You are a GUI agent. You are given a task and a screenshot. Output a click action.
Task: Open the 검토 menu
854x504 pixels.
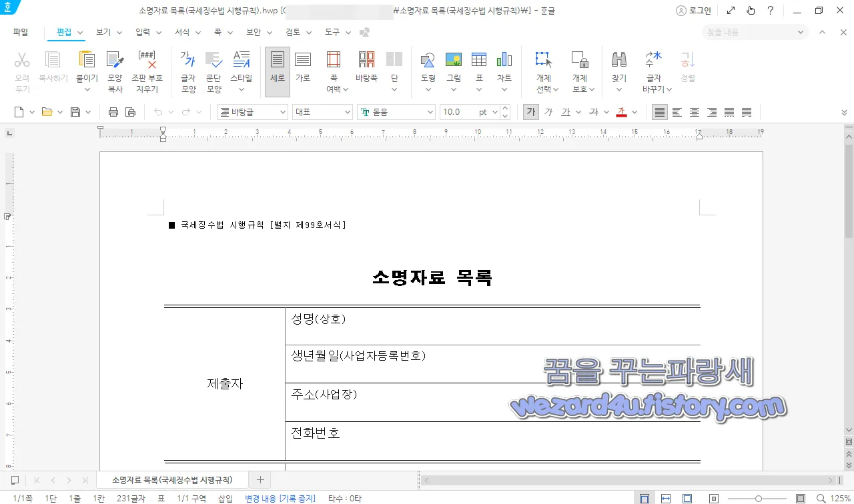click(293, 32)
